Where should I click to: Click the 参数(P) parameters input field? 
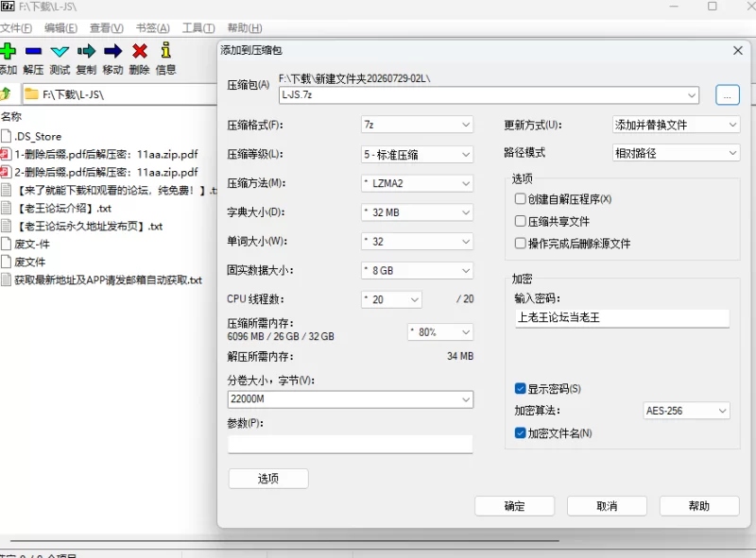[350, 444]
